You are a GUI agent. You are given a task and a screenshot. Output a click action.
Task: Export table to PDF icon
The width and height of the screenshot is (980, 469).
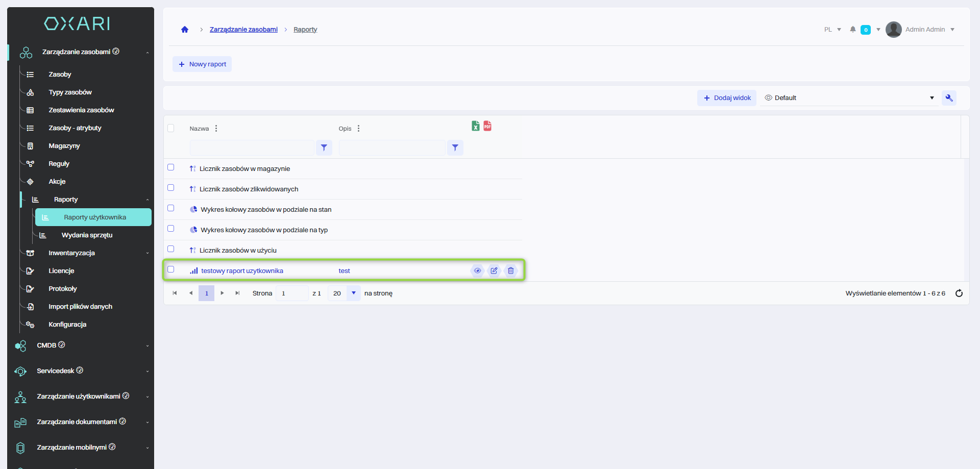tap(487, 126)
